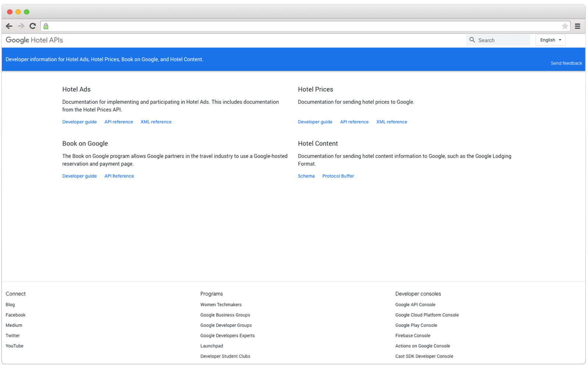The width and height of the screenshot is (588, 368).
Task: Click the magnifier icon in Search
Action: tap(472, 40)
